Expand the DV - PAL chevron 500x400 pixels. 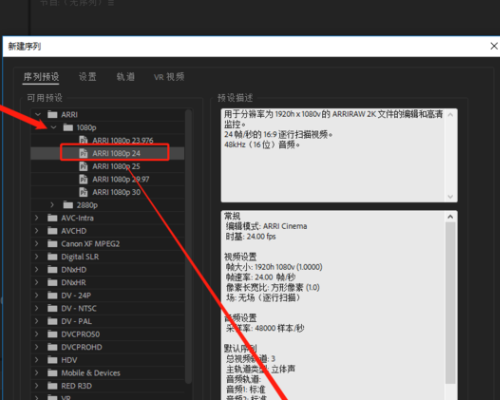tap(37, 321)
